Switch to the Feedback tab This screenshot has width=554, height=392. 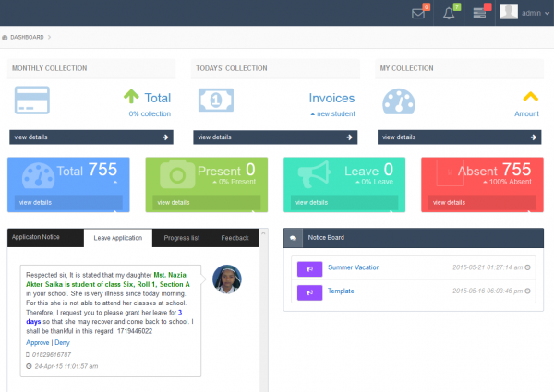pos(235,238)
